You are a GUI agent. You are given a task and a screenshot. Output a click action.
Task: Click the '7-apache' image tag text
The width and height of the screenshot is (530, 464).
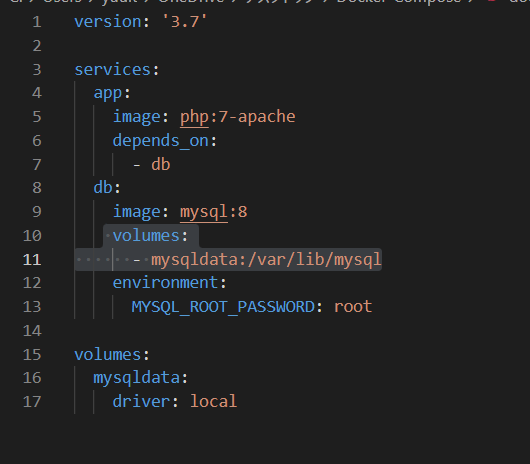pyautogui.click(x=257, y=117)
